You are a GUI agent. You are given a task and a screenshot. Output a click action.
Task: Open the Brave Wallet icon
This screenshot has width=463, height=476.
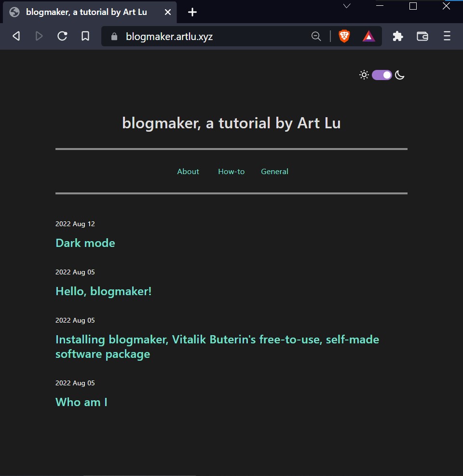422,36
